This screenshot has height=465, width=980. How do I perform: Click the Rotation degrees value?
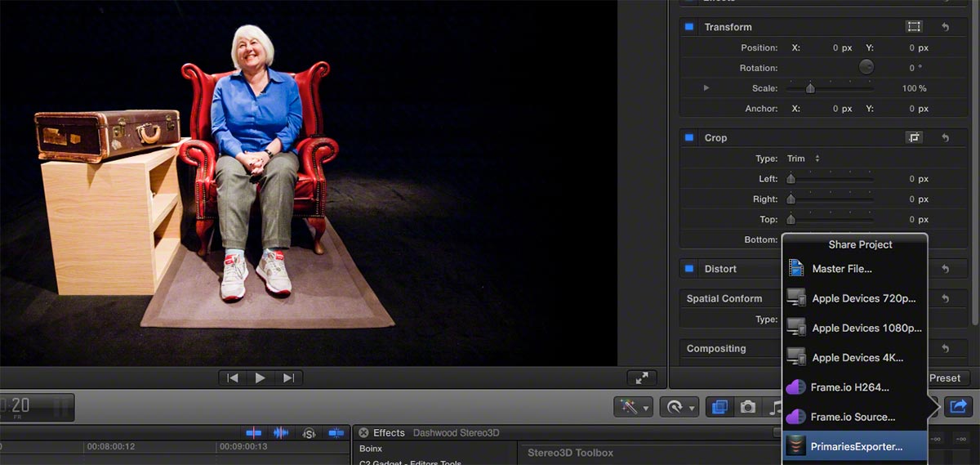[x=915, y=68]
